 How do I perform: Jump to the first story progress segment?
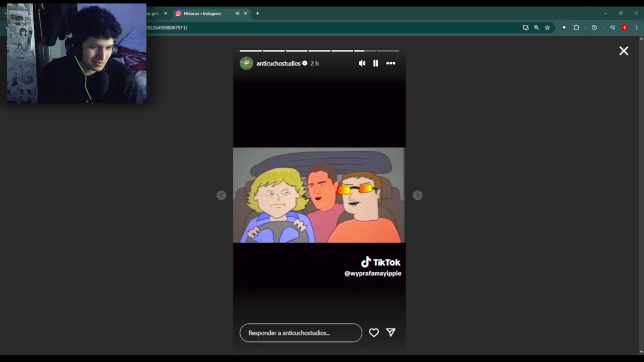[251, 51]
